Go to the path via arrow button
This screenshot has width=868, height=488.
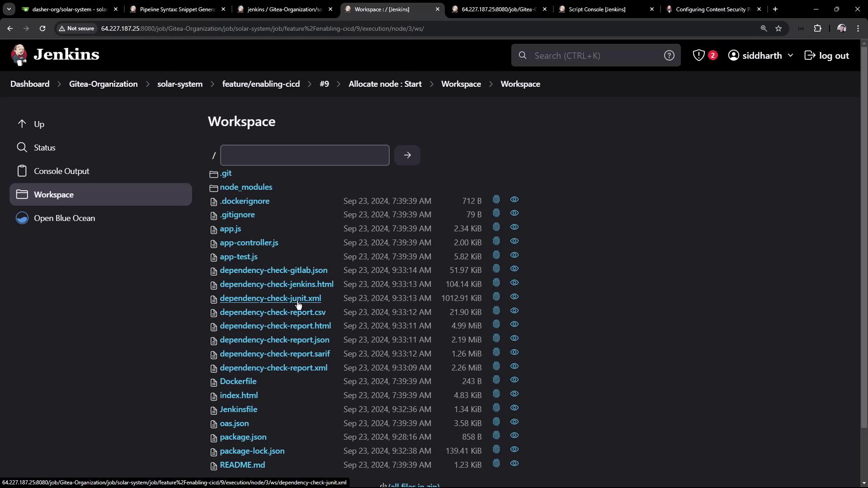[407, 155]
